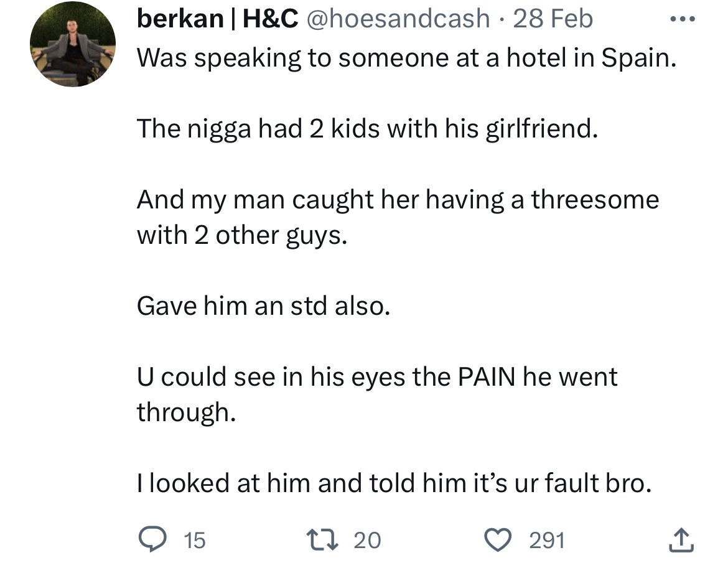Click the like count 291
Image resolution: width=728 pixels, height=568 pixels.
tap(547, 541)
